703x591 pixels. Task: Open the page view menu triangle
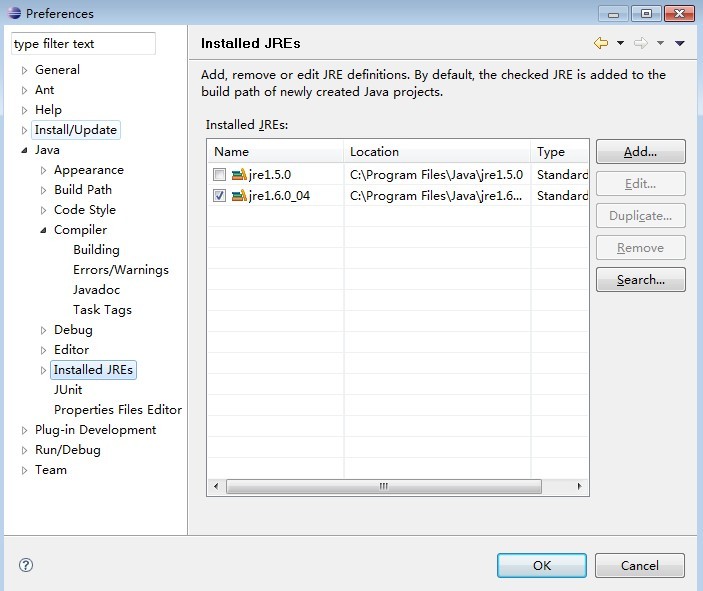[x=680, y=43]
